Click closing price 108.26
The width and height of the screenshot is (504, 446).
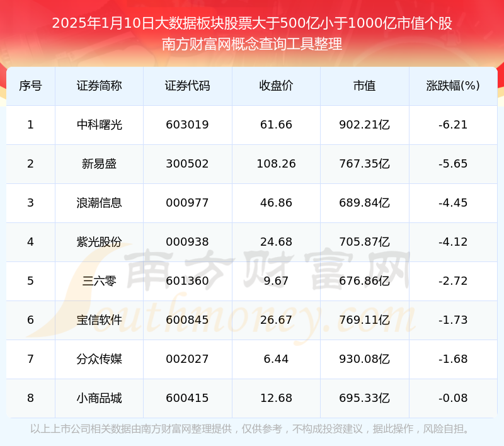point(276,164)
